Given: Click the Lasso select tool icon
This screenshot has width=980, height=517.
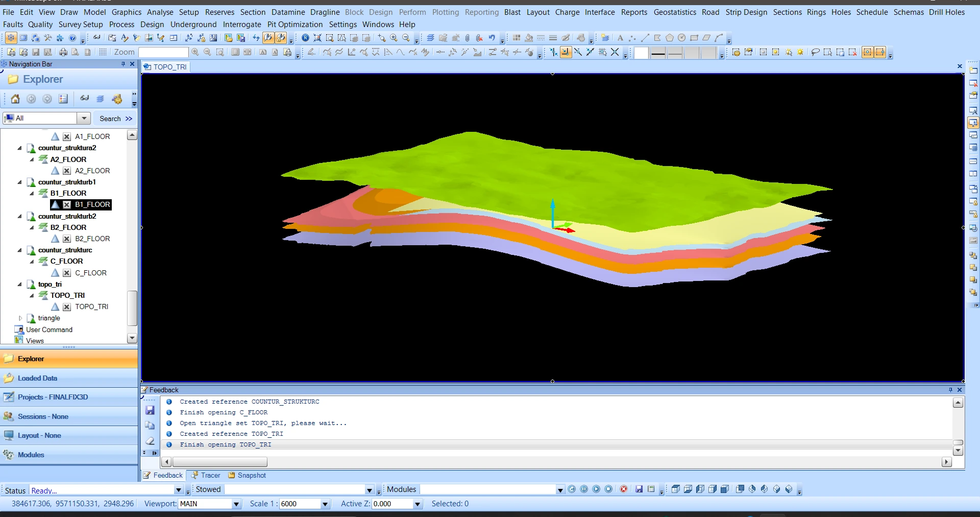Looking at the screenshot, I should tap(815, 52).
